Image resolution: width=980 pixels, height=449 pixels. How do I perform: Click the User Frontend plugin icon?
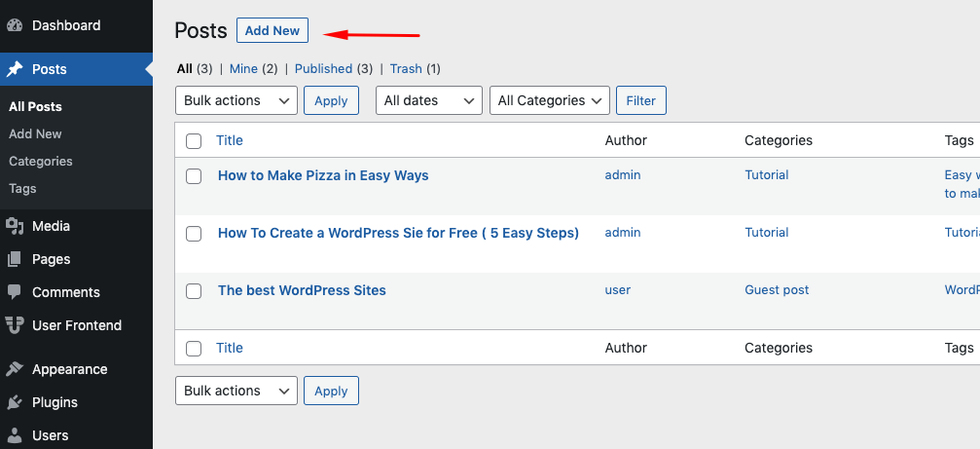[15, 325]
